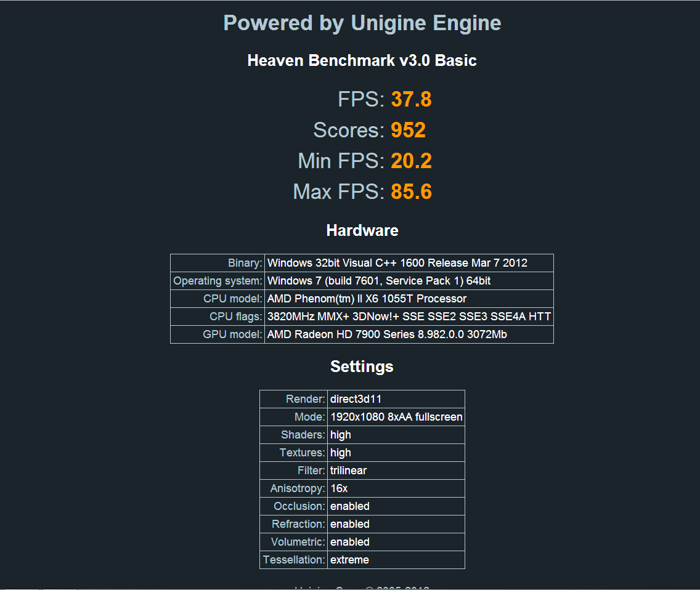Select the Textures 'high' value
This screenshot has width=700, height=590.
pos(341,453)
